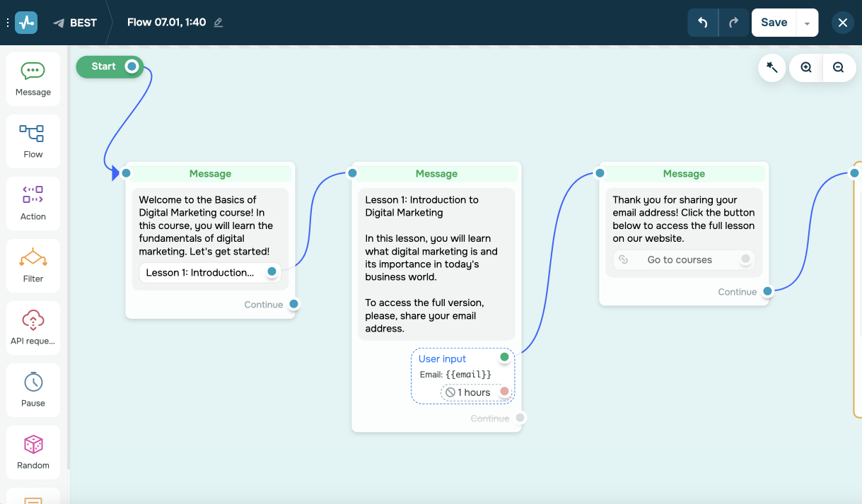
Task: Navigate back to the BEST project
Action: pyautogui.click(x=75, y=22)
